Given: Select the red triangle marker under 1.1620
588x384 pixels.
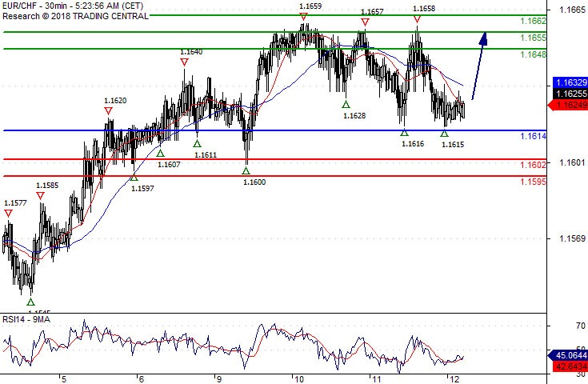Looking at the screenshot, I should (x=108, y=111).
